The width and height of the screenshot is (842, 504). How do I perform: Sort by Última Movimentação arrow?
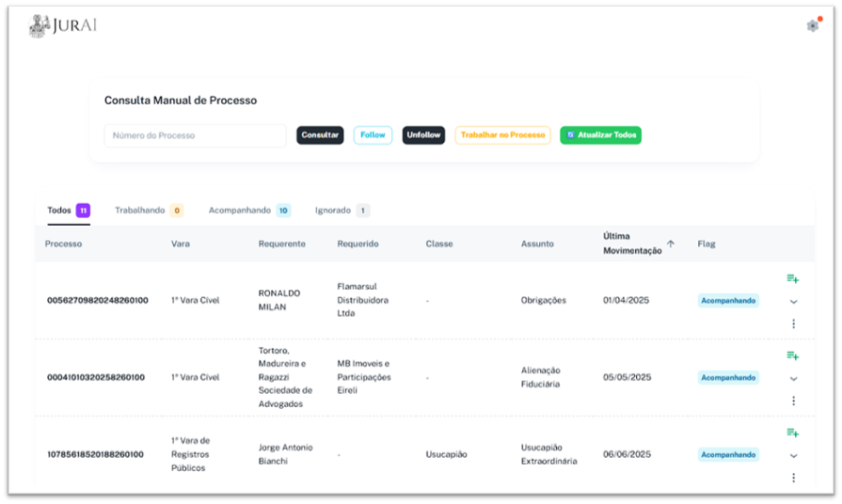tap(671, 244)
